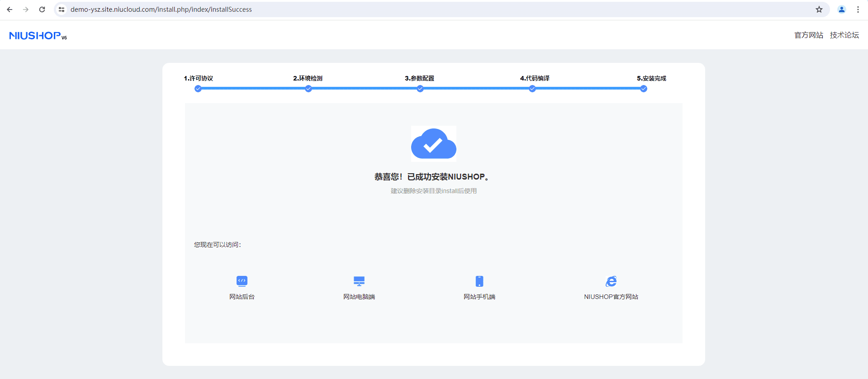Click the cloud checkmark success icon
This screenshot has width=868, height=379.
tap(433, 144)
